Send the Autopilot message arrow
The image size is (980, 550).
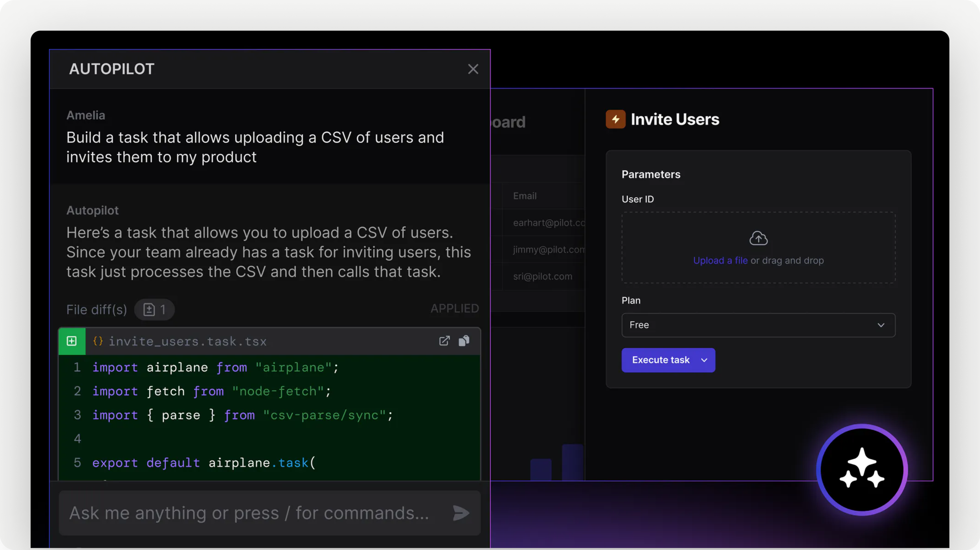(461, 513)
